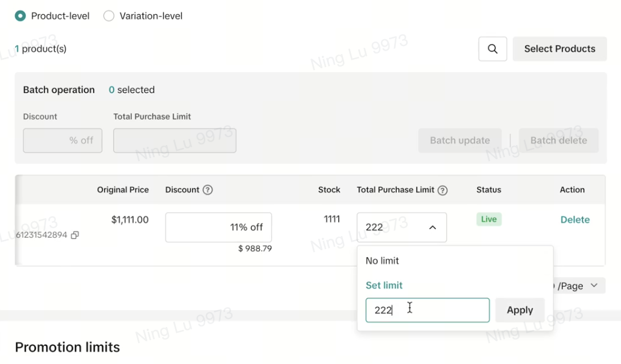The height and width of the screenshot is (364, 621).
Task: Choose the No limit option
Action: tap(382, 261)
